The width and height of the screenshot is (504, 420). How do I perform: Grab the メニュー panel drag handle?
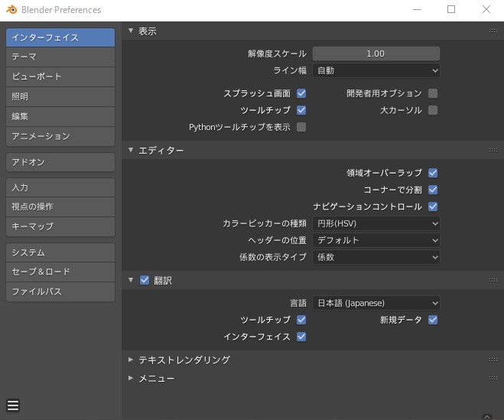point(493,378)
